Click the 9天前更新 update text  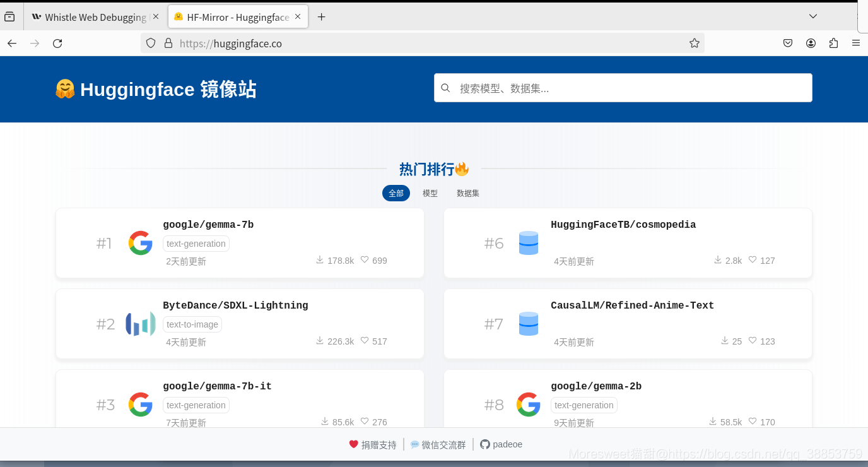click(x=574, y=423)
